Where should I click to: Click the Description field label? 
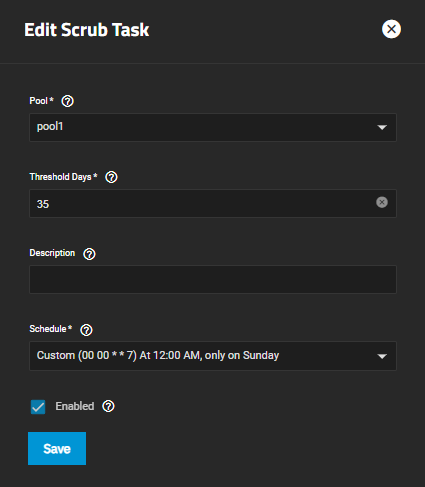[52, 253]
